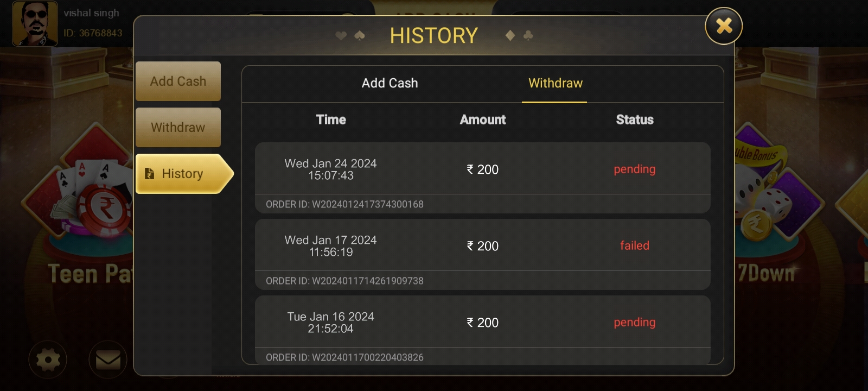Screen dimensions: 868x391
Task: Click the Amount column header
Action: point(483,119)
